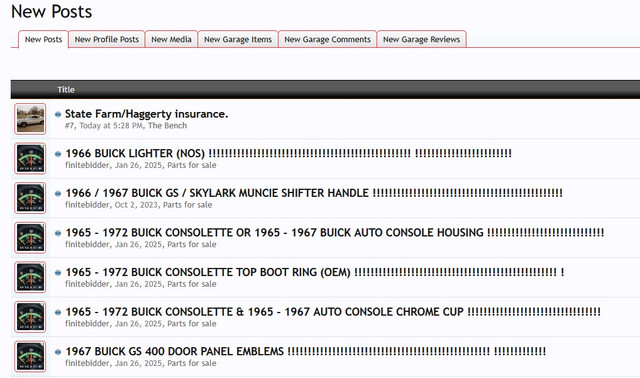
Task: Open finitebidder profile on Chrome Cup row
Action: pyautogui.click(x=87, y=324)
